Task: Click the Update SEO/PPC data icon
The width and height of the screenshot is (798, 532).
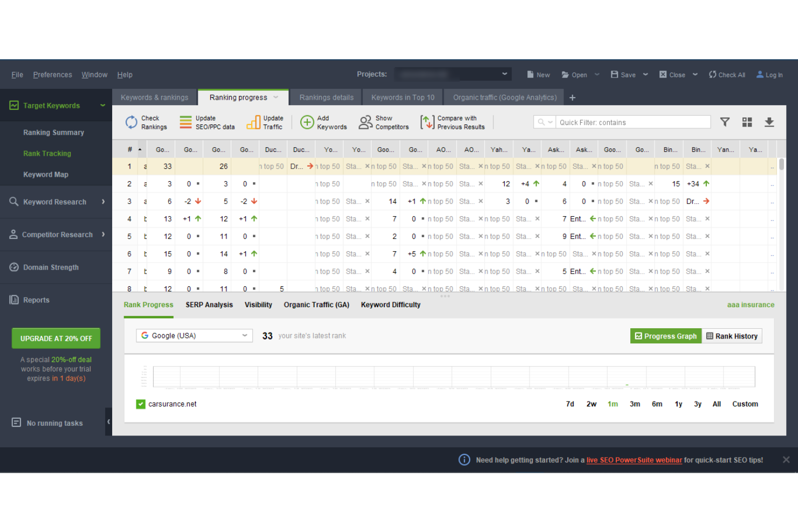Action: point(185,122)
